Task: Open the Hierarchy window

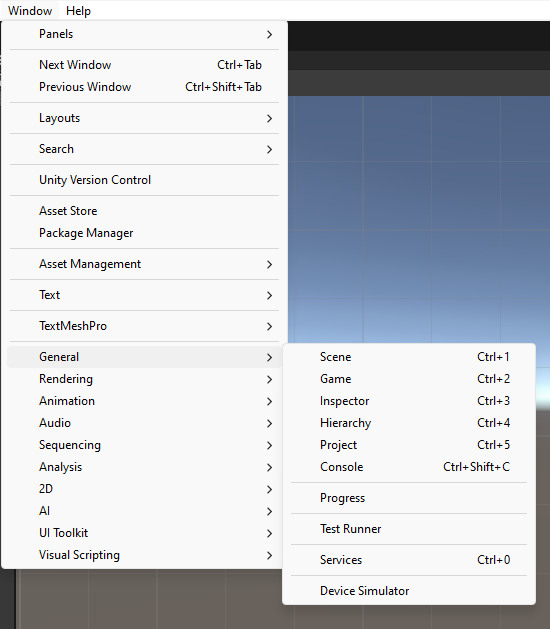Action: (x=409, y=423)
